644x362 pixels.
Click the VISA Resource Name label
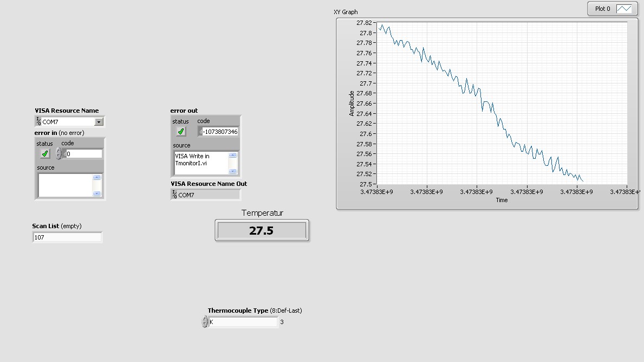pos(67,111)
